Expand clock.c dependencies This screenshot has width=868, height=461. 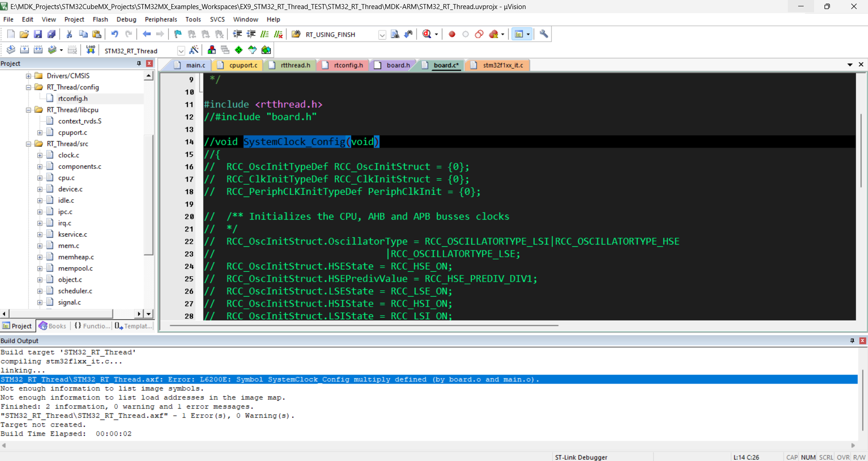click(40, 155)
